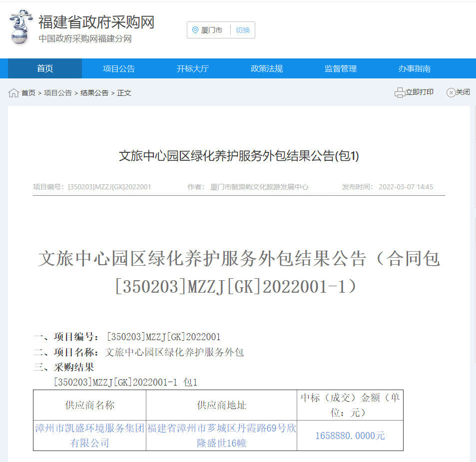Click the site title 福建省政府采购网
476x462 pixels.
pyautogui.click(x=96, y=22)
